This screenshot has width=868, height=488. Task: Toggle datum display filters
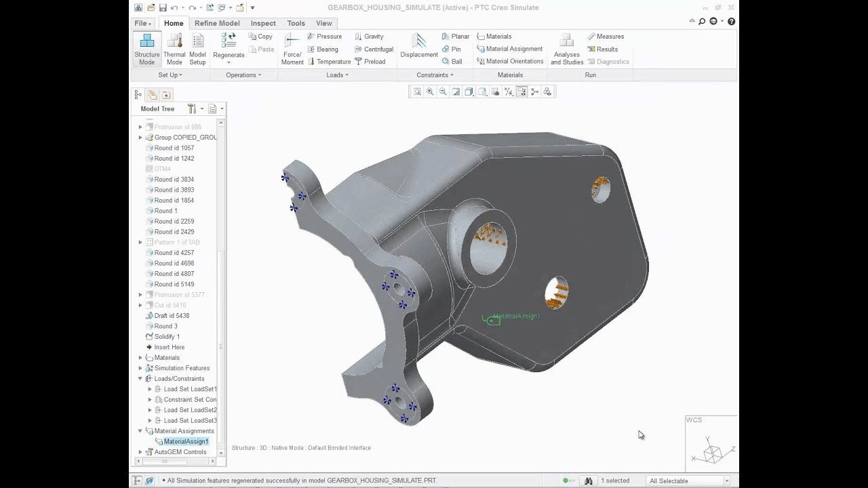point(509,91)
